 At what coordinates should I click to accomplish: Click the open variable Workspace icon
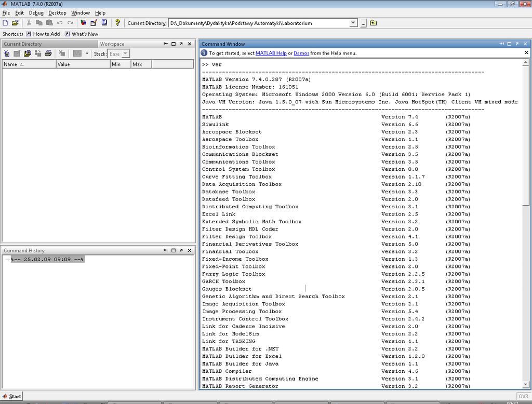coord(17,53)
